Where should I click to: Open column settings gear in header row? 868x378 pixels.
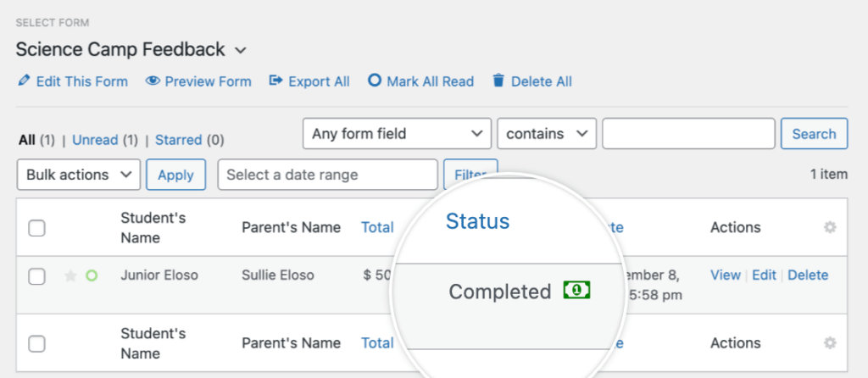[x=830, y=227]
